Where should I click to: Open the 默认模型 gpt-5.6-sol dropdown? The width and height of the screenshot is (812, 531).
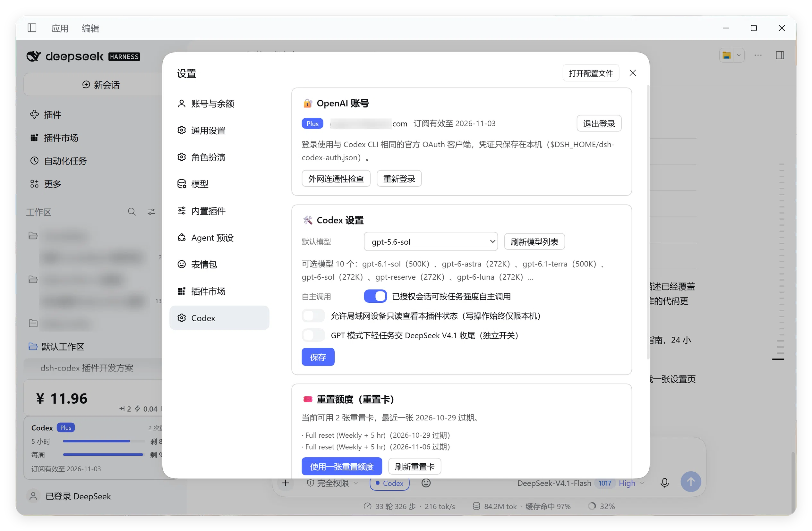pos(431,241)
